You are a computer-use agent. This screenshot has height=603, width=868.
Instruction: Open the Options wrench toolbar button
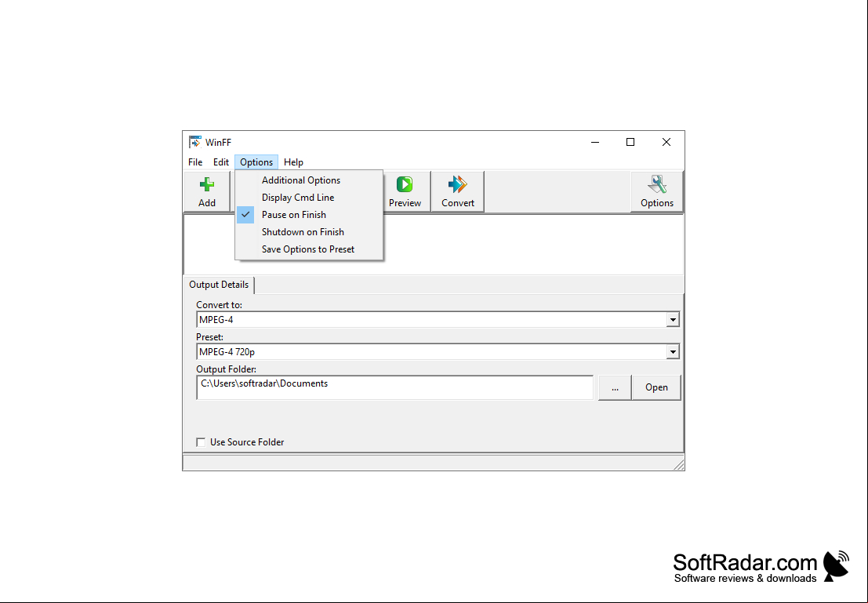click(657, 191)
